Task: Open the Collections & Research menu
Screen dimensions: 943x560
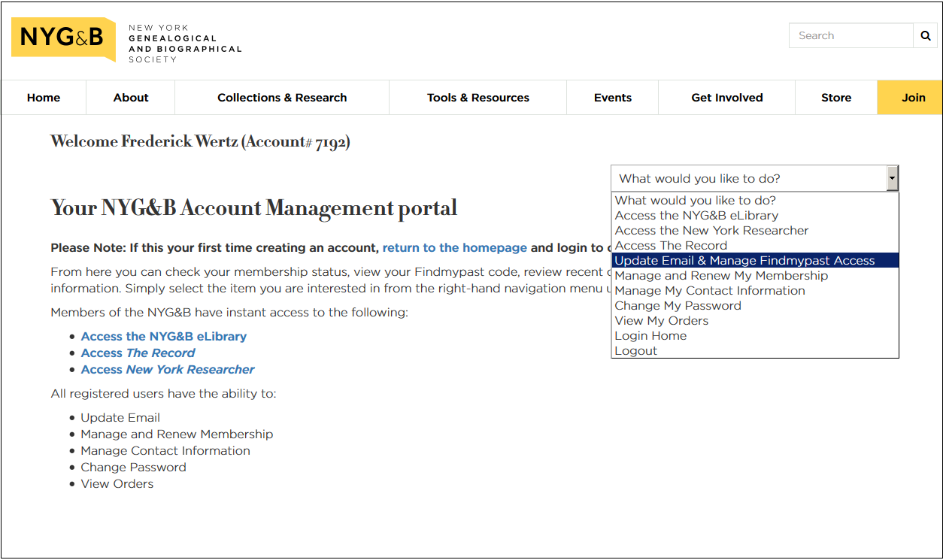Action: [282, 98]
